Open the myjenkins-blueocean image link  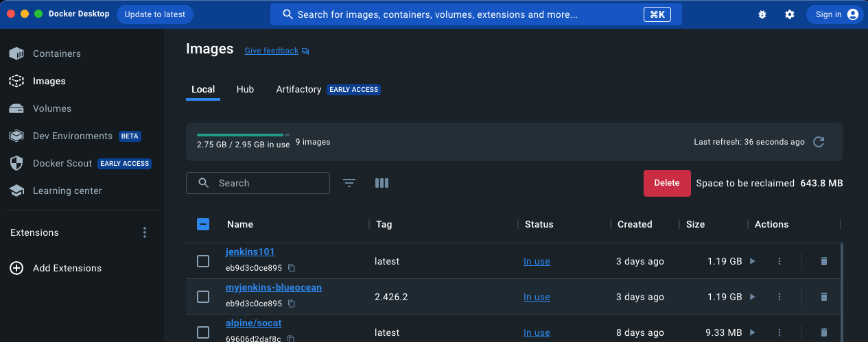point(274,287)
